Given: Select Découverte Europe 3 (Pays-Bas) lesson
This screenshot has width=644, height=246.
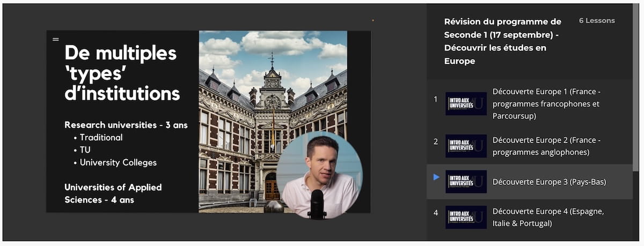Looking at the screenshot, I should coord(549,182).
